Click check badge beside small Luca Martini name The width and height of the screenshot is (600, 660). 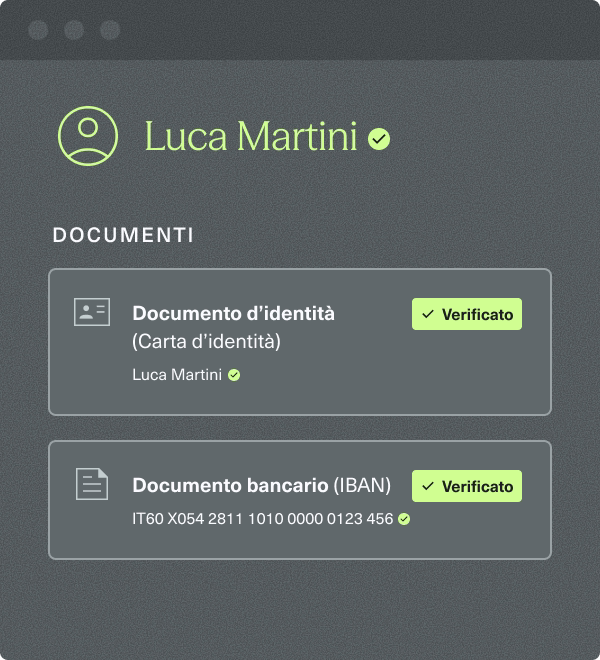click(234, 376)
